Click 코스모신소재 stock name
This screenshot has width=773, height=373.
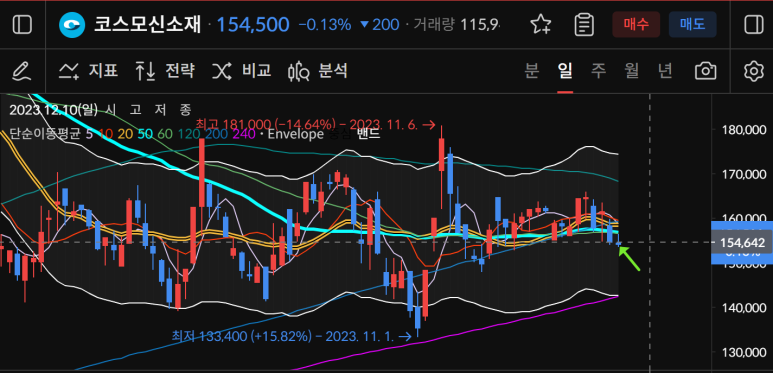coord(147,25)
